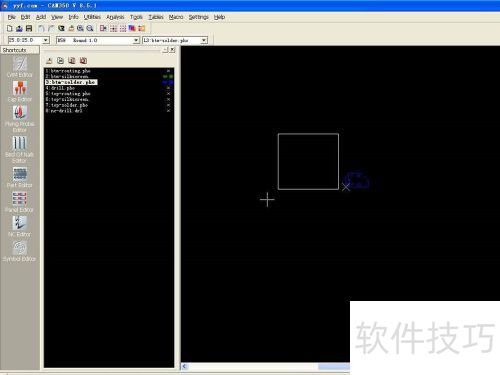Toggle visibility X for top-solder layer

coord(168,105)
